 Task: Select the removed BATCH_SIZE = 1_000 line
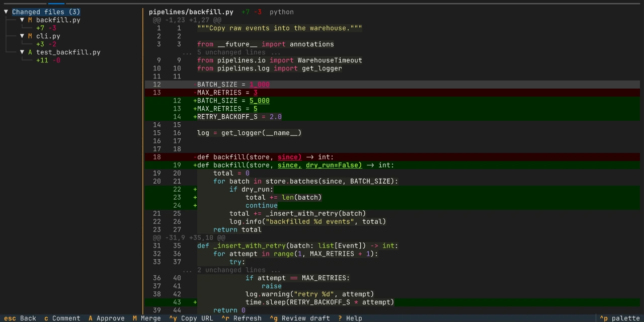(392, 85)
